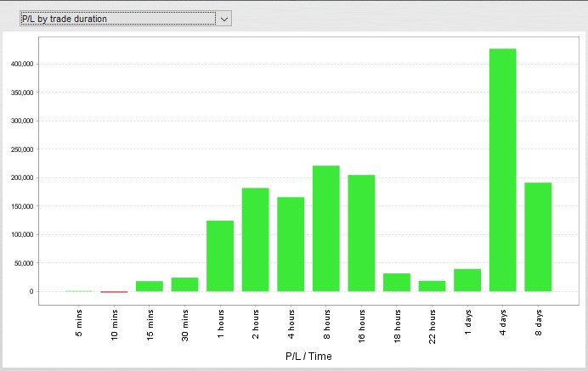Click the '4 days' axis label

coord(503,323)
